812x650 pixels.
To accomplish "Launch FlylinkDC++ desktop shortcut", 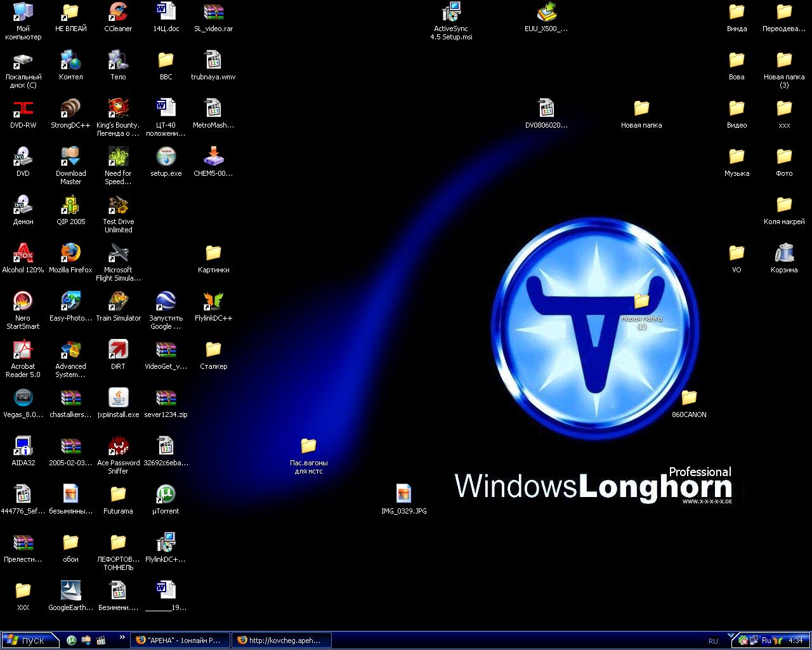I will 213,306.
